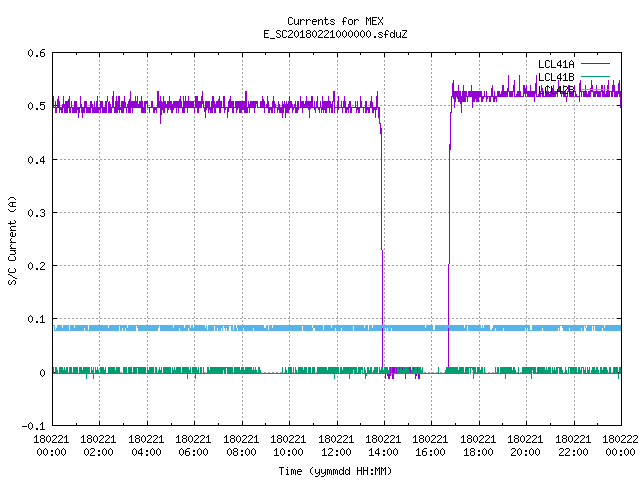The image size is (640, 480).
Task: Click the x-axis time label "20:00"
Action: click(525, 452)
